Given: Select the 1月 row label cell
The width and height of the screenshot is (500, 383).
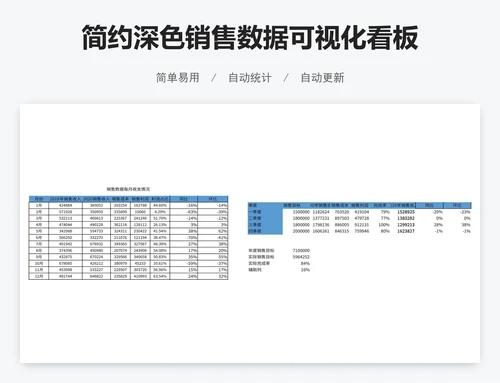Looking at the screenshot, I should click(39, 205).
